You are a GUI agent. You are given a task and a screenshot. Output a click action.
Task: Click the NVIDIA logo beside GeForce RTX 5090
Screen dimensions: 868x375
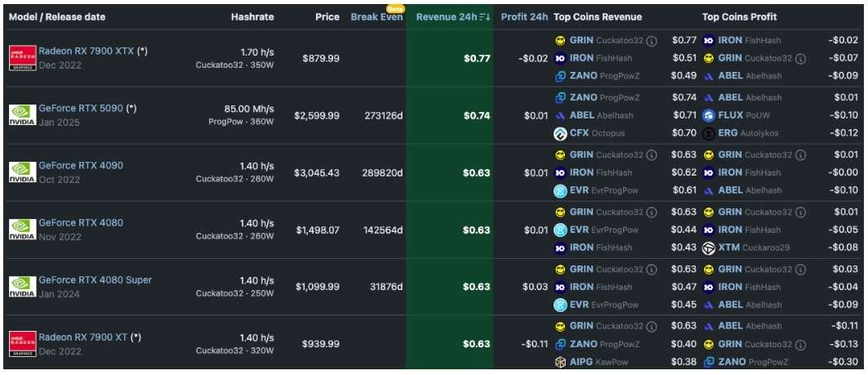(x=23, y=115)
